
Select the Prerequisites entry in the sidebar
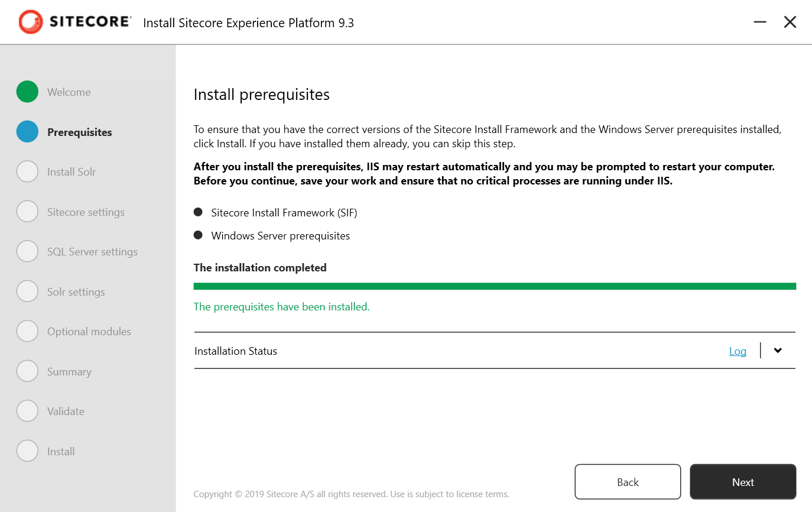pos(79,132)
